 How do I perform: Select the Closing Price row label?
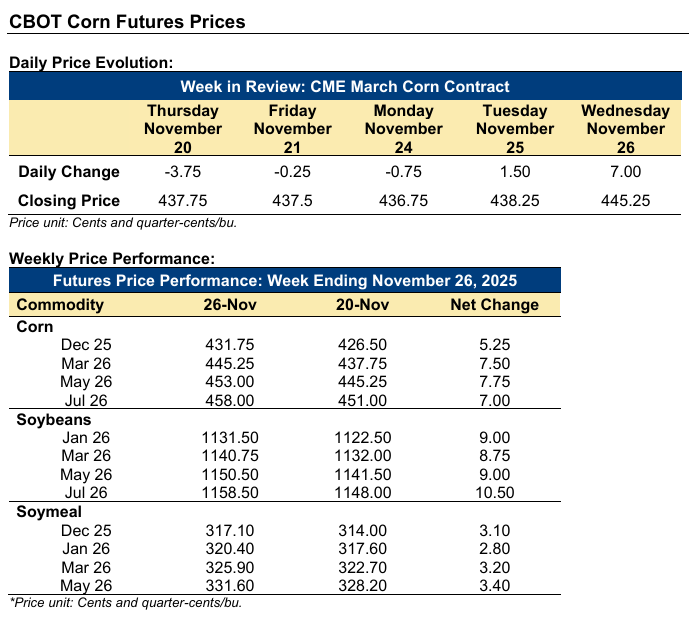(69, 200)
